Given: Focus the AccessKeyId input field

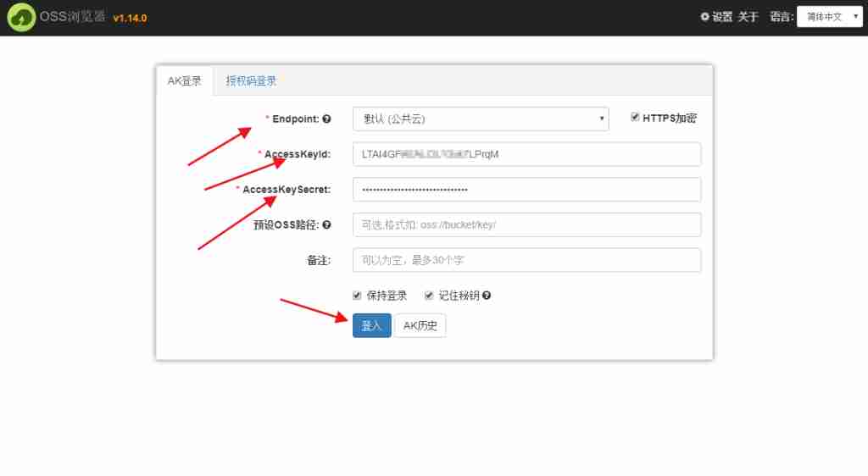Looking at the screenshot, I should tap(526, 154).
